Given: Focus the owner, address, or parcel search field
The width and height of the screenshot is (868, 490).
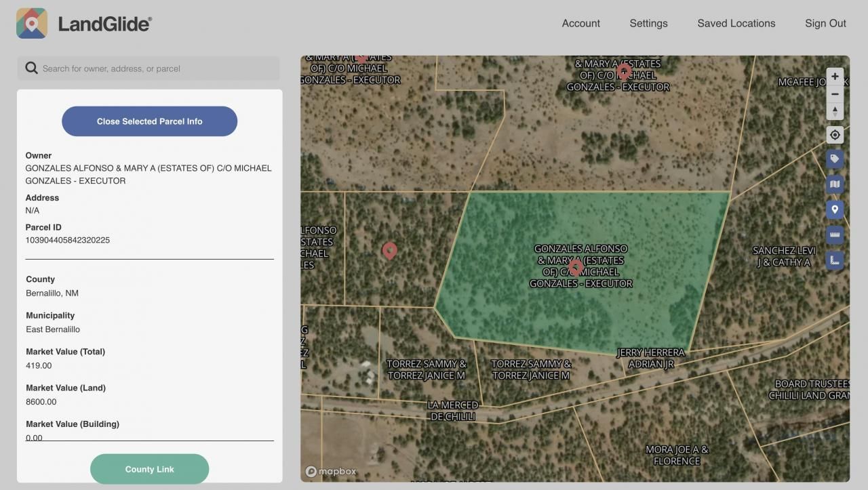Looking at the screenshot, I should pyautogui.click(x=156, y=68).
